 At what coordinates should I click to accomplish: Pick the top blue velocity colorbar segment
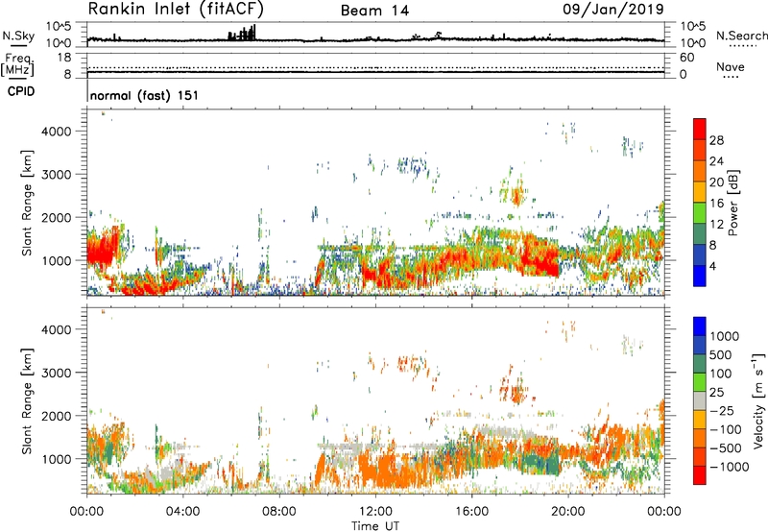(x=700, y=326)
